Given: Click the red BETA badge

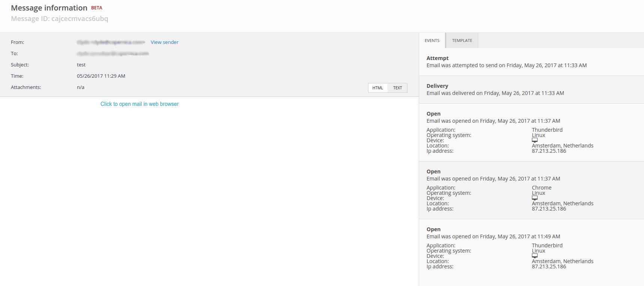Looking at the screenshot, I should [x=97, y=8].
